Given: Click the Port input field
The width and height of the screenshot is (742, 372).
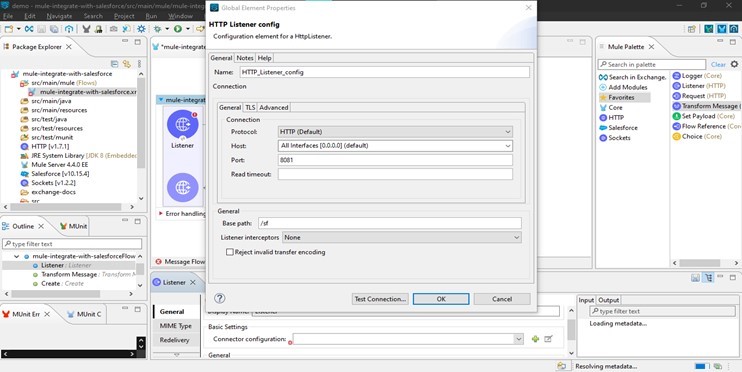Looking at the screenshot, I should (x=395, y=160).
